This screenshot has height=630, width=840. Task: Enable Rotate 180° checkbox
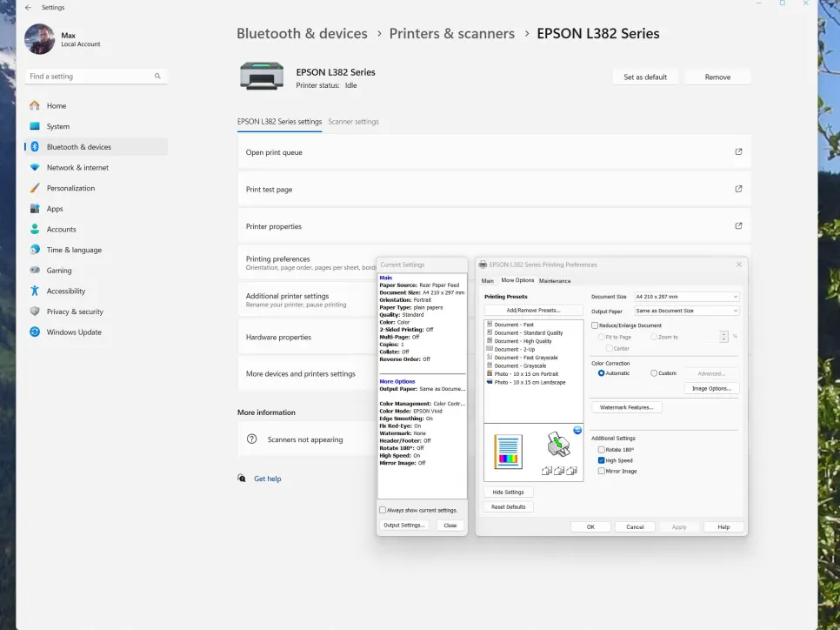coord(601,450)
